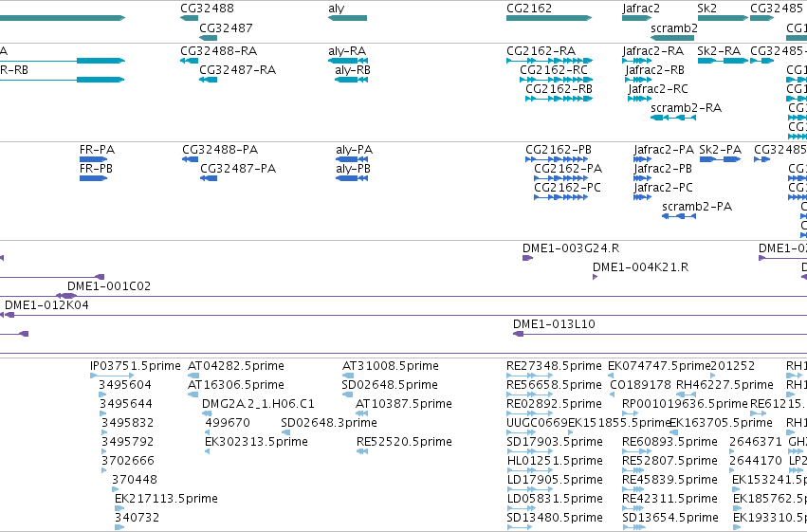Open transcript CG32488-RA
Viewport: 807px width, 532px height.
click(219, 51)
